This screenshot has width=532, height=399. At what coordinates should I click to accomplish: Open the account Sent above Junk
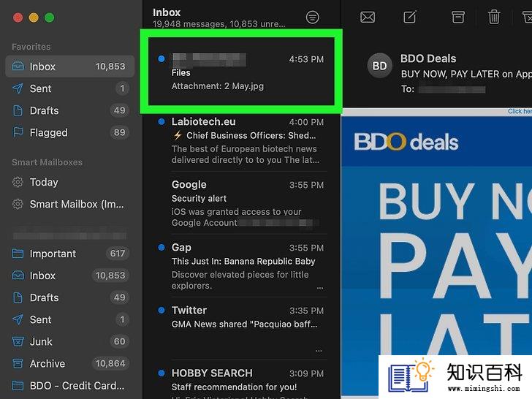click(x=70, y=319)
